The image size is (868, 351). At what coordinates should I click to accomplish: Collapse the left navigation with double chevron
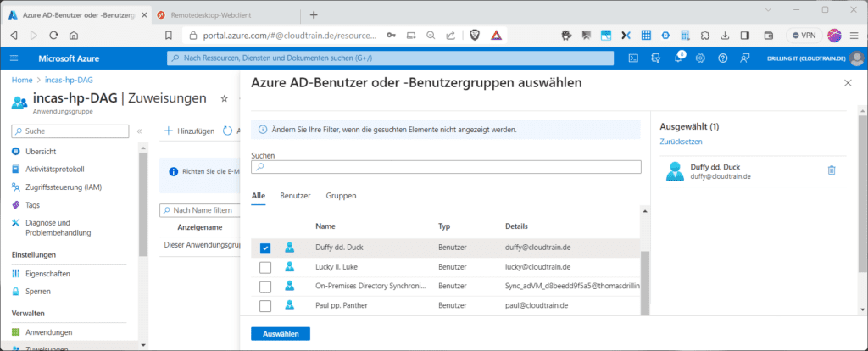[x=139, y=131]
